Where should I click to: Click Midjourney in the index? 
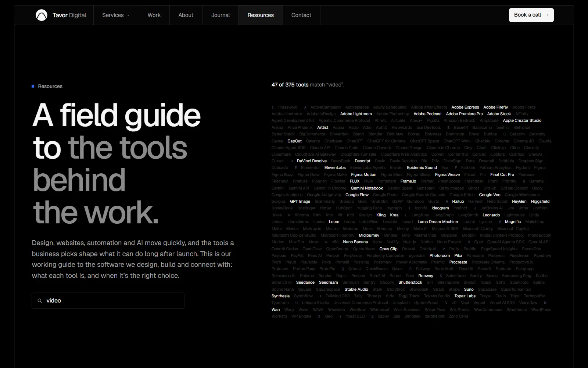pyautogui.click(x=369, y=235)
